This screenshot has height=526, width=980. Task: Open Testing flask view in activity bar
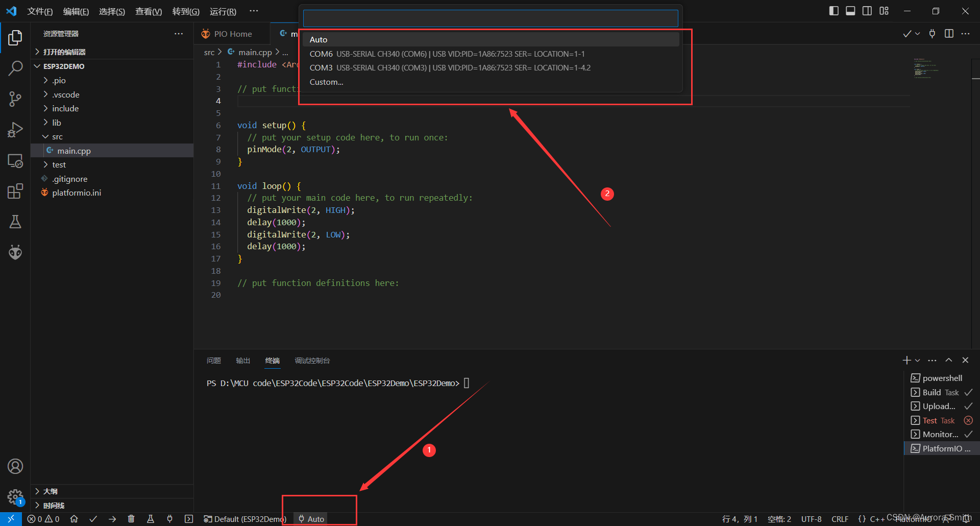(x=15, y=222)
